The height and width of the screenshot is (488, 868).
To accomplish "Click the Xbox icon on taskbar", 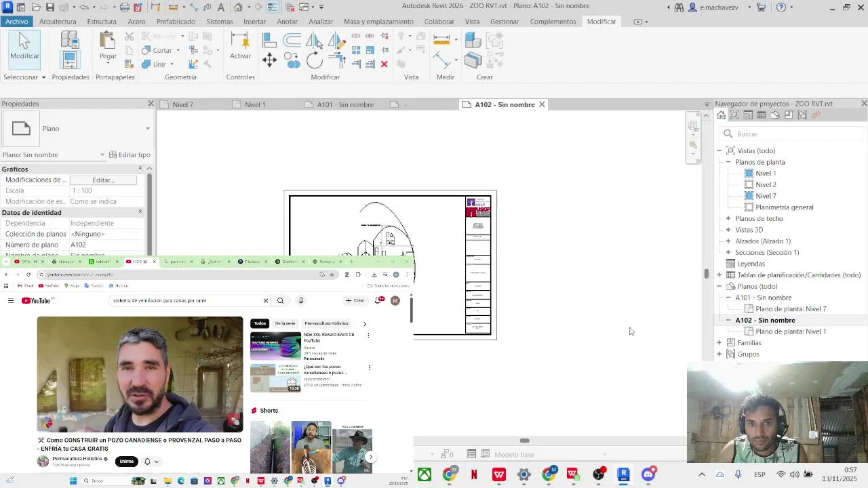I will (424, 474).
